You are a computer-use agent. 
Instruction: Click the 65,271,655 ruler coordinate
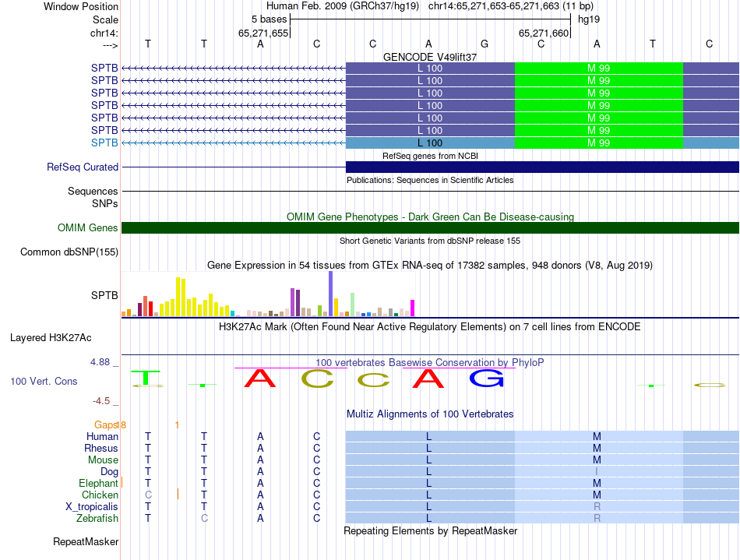point(263,33)
